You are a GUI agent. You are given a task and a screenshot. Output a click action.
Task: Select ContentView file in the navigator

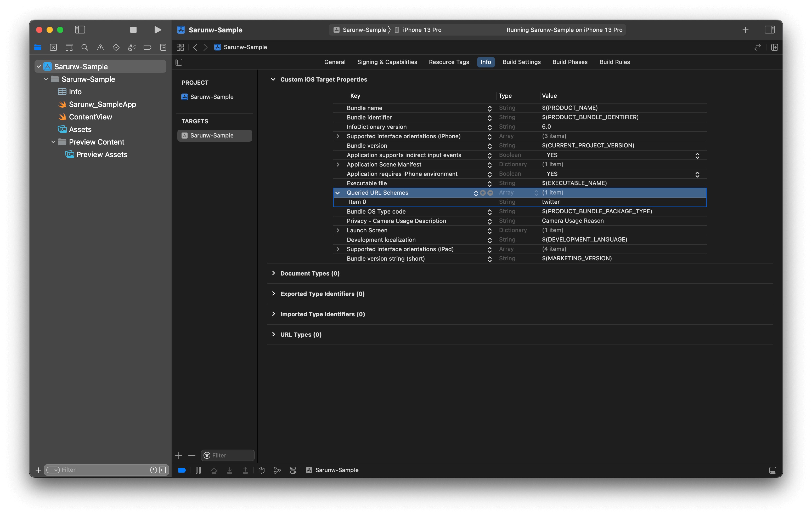coord(90,117)
